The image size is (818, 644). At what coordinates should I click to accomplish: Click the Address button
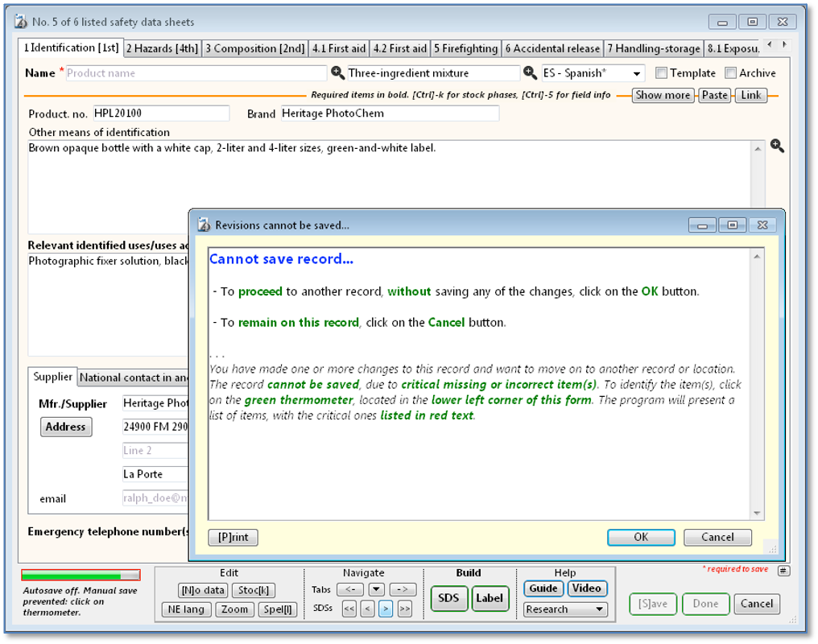66,427
